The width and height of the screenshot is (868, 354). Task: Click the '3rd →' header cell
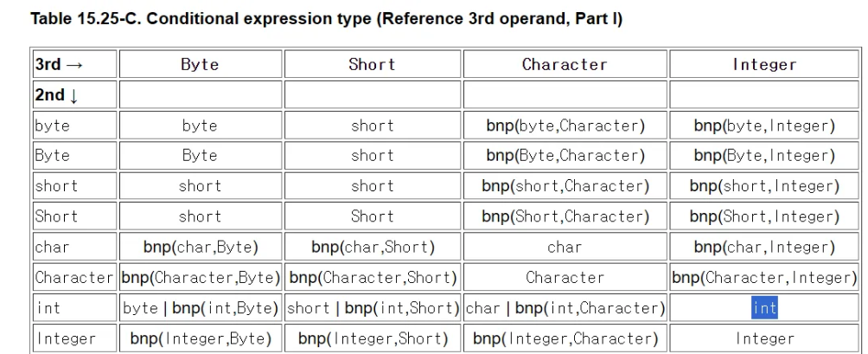pyautogui.click(x=74, y=64)
